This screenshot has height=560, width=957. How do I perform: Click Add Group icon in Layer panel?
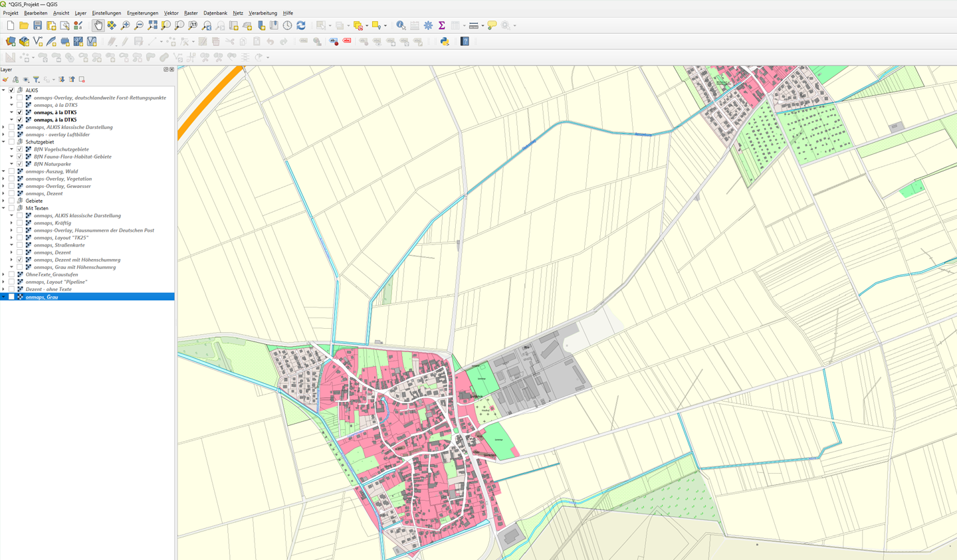pyautogui.click(x=15, y=80)
